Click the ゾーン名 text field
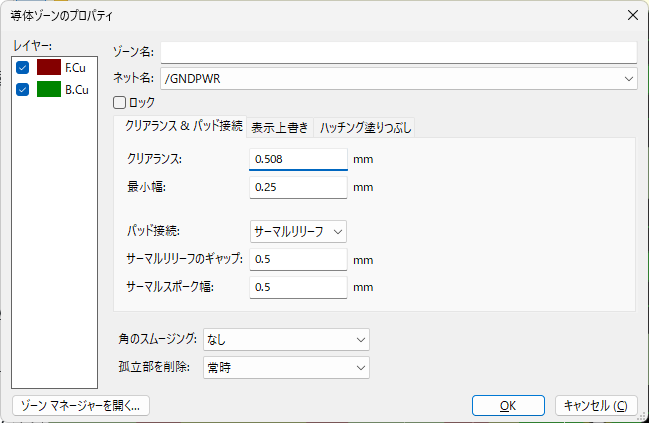649x423 pixels. pyautogui.click(x=398, y=52)
